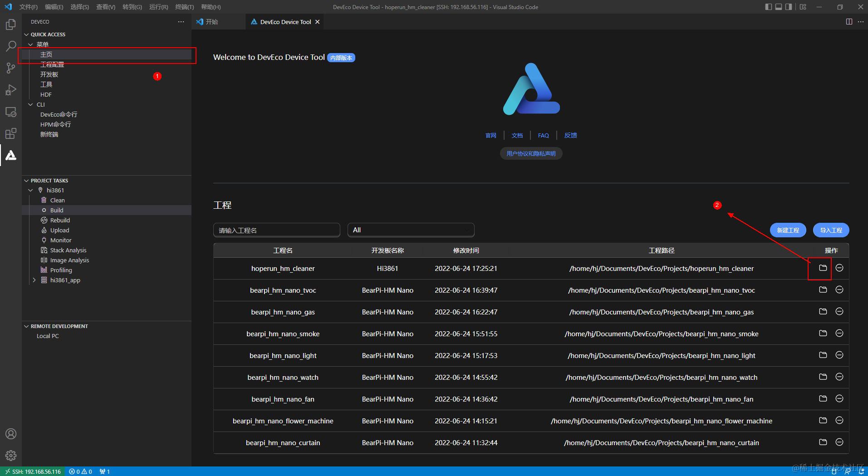The image size is (868, 476).
Task: Click remove icon for bearpi_hm_nano_flower_machine
Action: (x=839, y=420)
